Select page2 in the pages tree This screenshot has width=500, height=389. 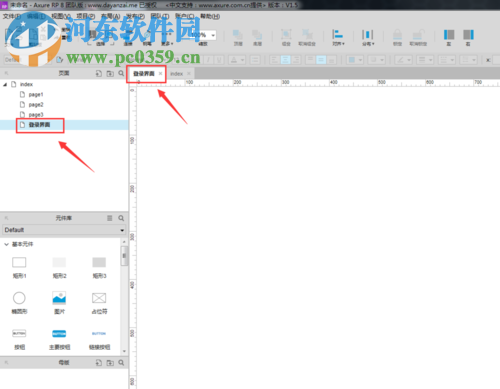click(x=36, y=105)
